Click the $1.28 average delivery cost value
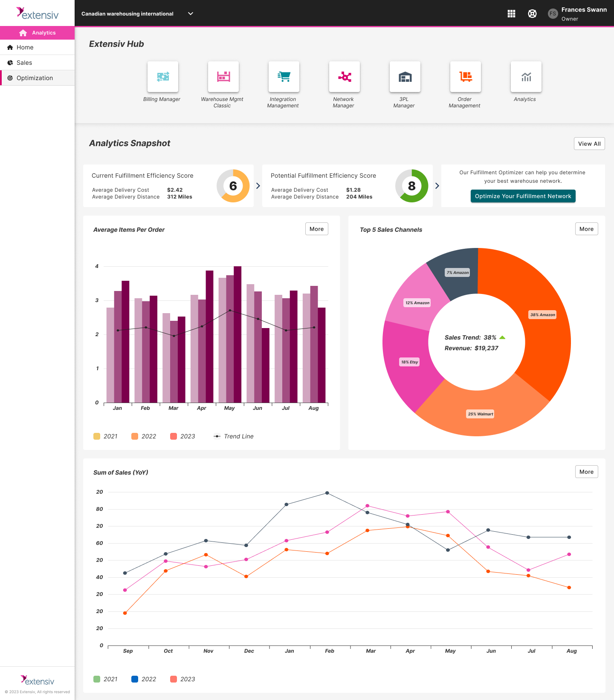The height and width of the screenshot is (700, 614). point(353,190)
